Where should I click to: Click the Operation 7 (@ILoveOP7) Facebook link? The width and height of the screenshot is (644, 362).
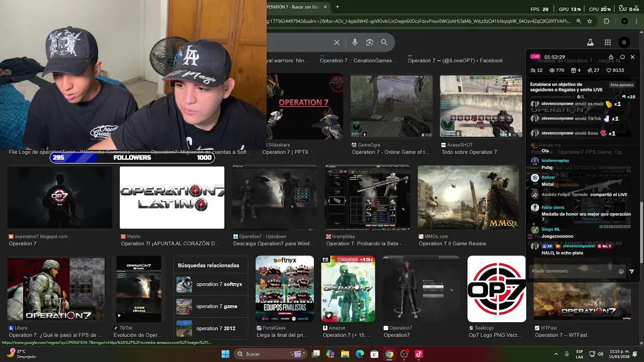(x=455, y=60)
